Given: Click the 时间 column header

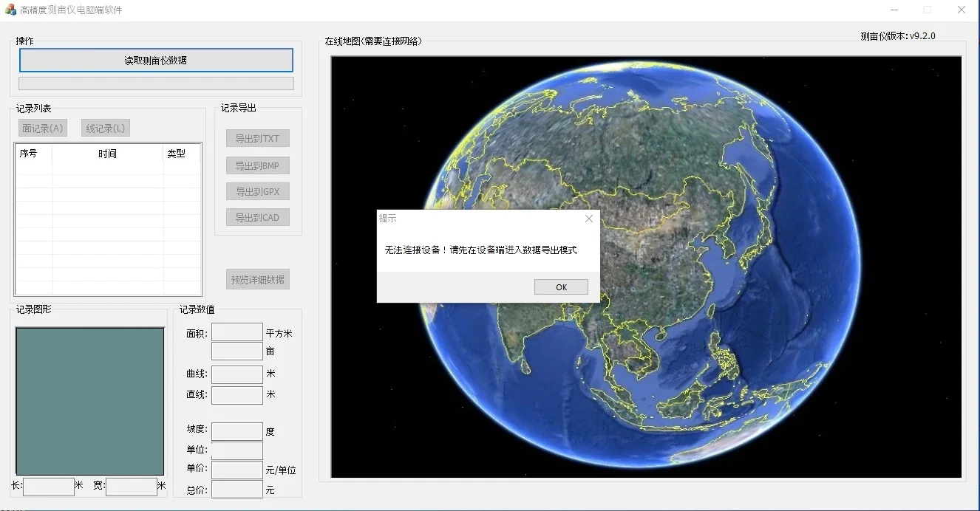Looking at the screenshot, I should click(108, 154).
